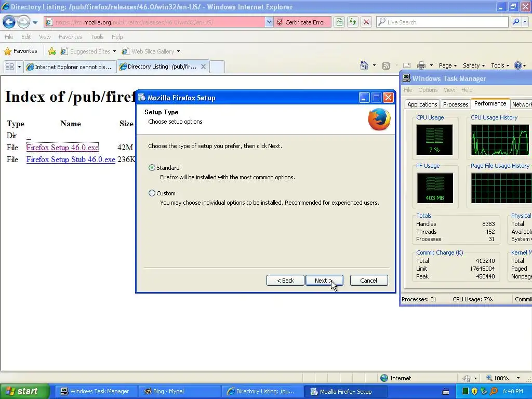
Task: Switch to 'Internet Explorer cannot dis...' tab
Action: [70, 67]
